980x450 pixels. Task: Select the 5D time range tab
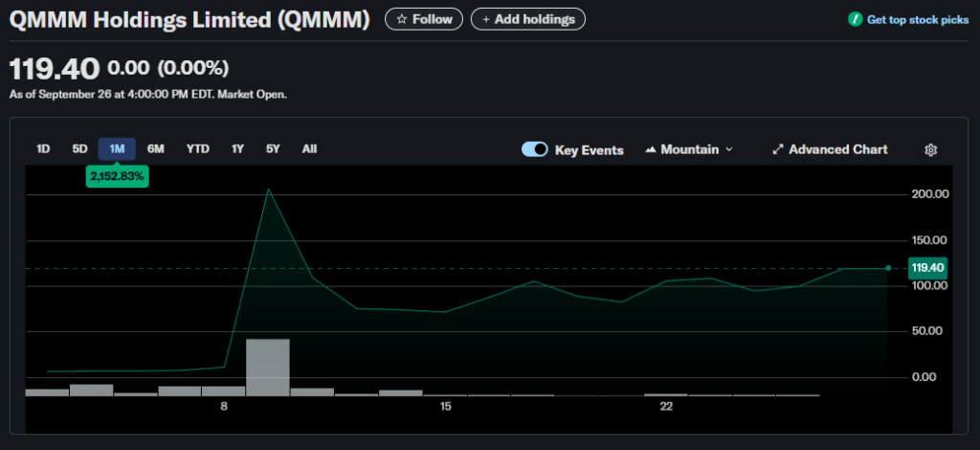pos(79,148)
